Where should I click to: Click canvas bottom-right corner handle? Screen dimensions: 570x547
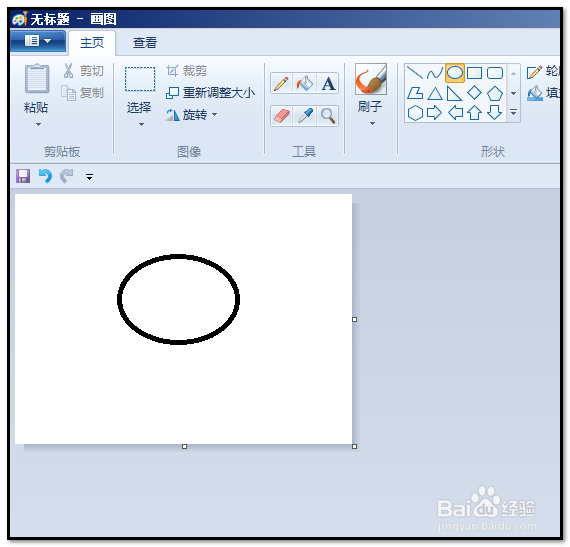coord(354,446)
